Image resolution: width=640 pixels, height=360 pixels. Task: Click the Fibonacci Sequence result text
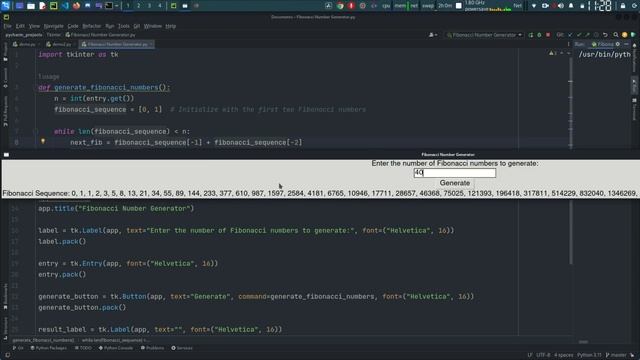[320, 193]
